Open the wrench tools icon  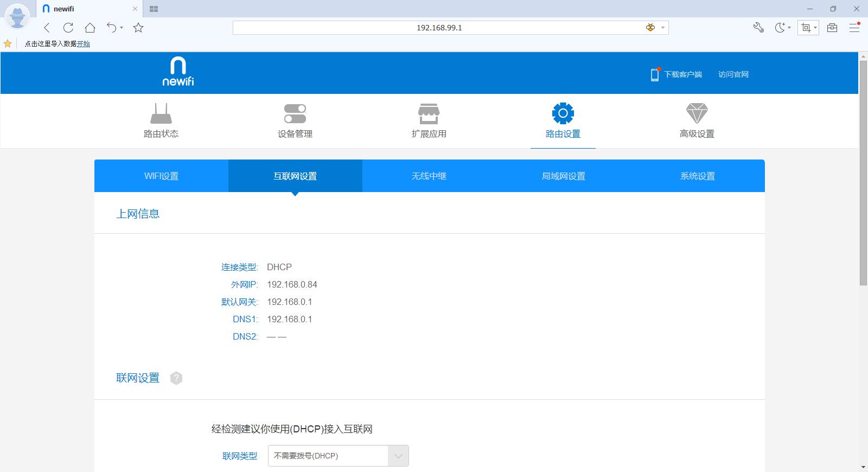tap(758, 28)
